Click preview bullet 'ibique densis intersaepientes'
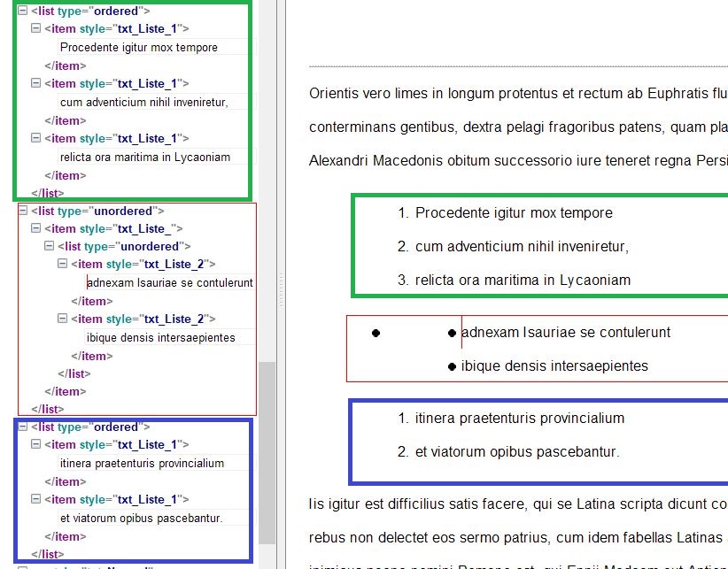 tap(554, 365)
